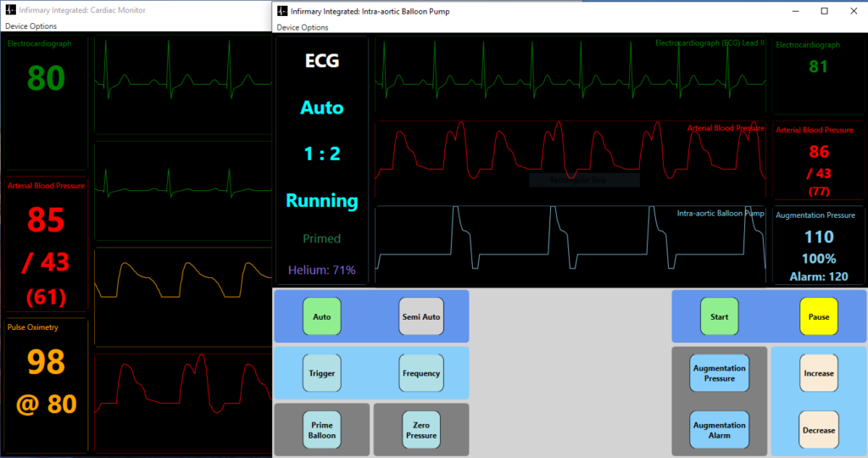Click the Alarm: 120 readout

[819, 276]
